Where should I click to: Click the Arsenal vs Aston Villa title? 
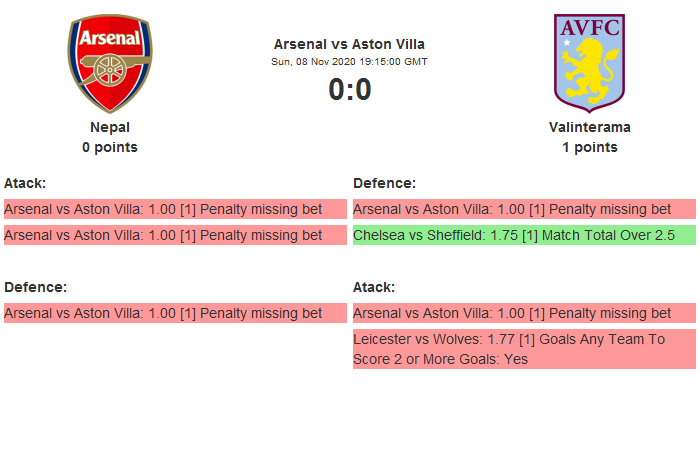coord(349,44)
